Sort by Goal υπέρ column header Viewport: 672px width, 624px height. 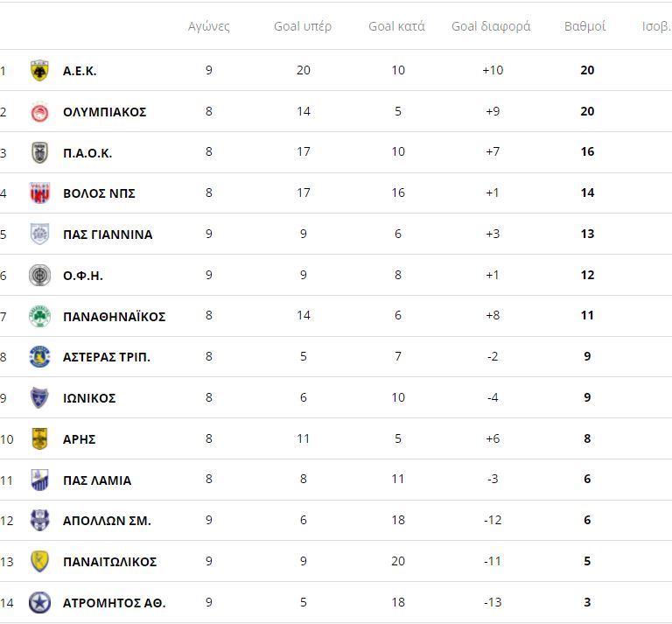303,26
